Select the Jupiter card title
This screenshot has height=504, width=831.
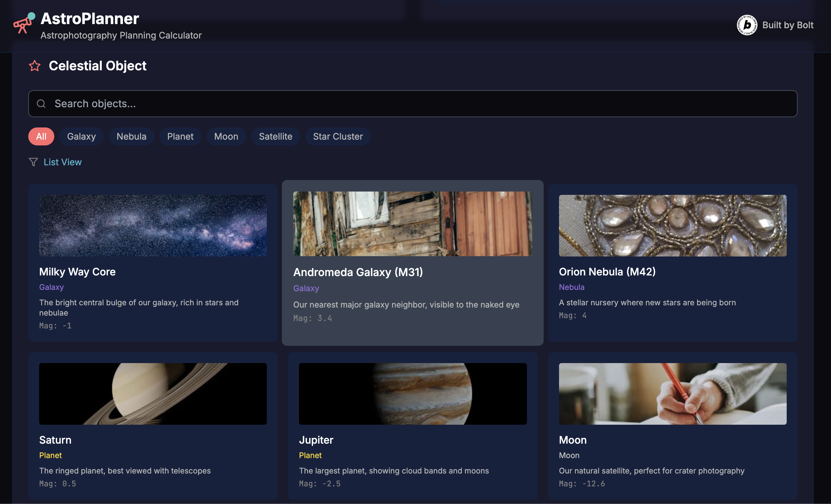316,440
